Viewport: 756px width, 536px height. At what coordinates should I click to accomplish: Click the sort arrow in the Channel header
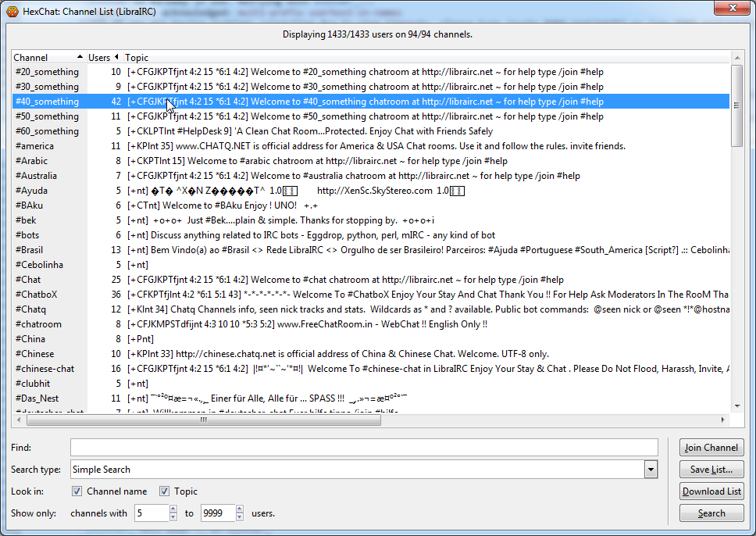[80, 57]
